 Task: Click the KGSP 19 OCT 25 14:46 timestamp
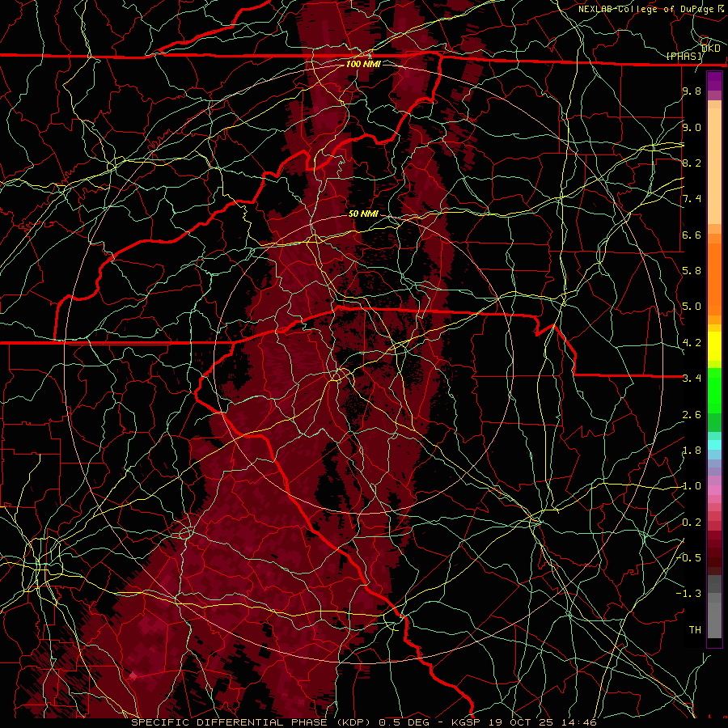tap(524, 722)
